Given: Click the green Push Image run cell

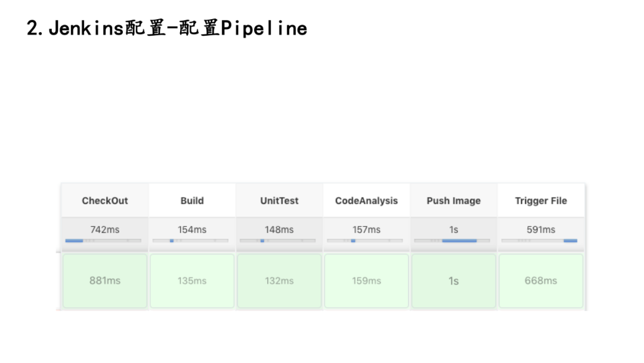Looking at the screenshot, I should coord(453,281).
